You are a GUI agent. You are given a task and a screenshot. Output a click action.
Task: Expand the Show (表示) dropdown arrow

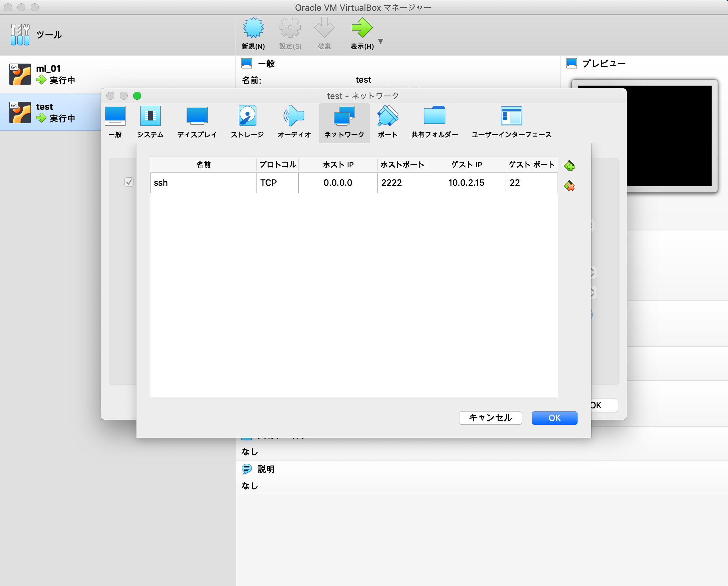click(381, 41)
